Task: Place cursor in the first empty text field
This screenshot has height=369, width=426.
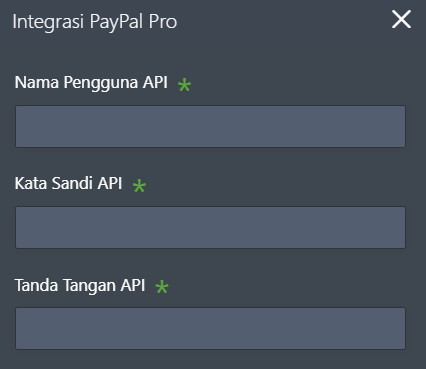Action: coord(210,126)
